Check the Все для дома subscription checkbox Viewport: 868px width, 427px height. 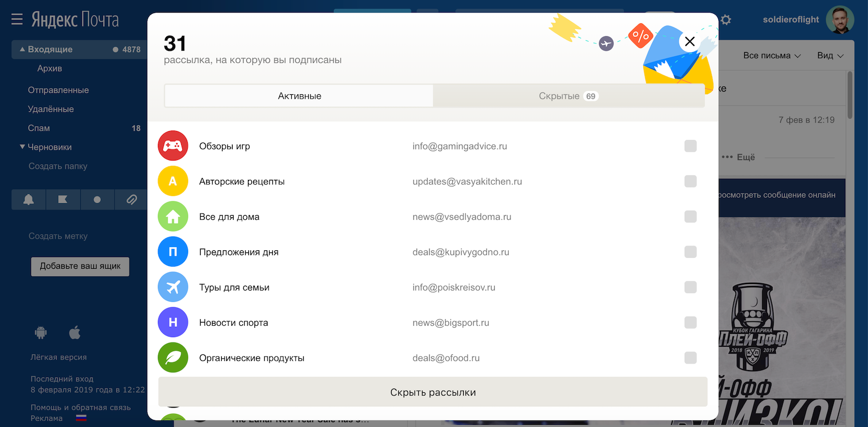691,216
